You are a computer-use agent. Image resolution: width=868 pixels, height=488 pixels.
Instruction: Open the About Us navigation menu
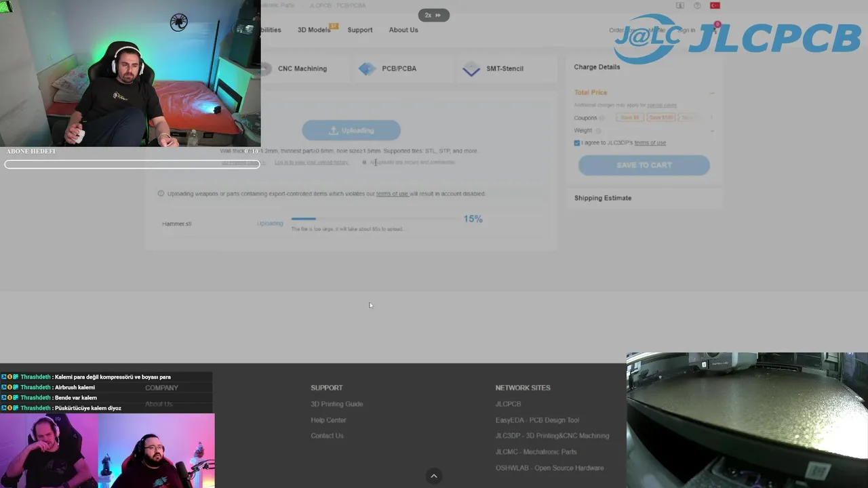[403, 30]
